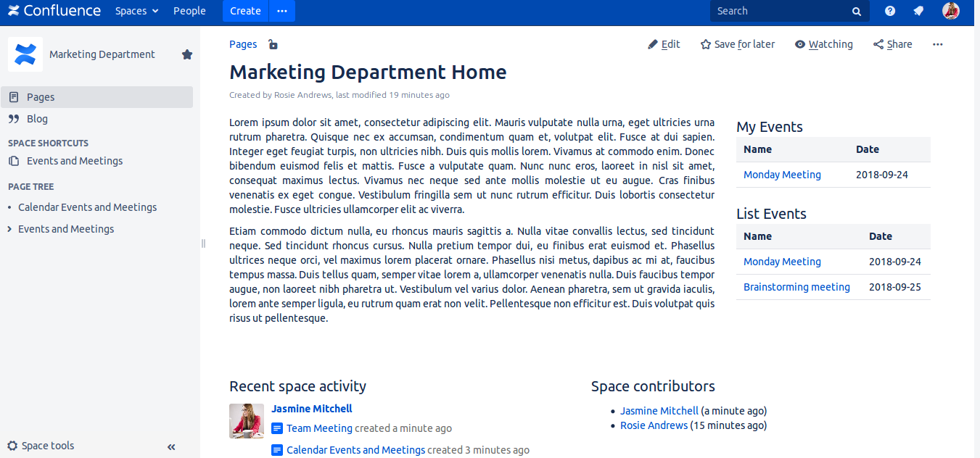The height and width of the screenshot is (458, 980).
Task: Open the user profile avatar menu
Action: [950, 11]
